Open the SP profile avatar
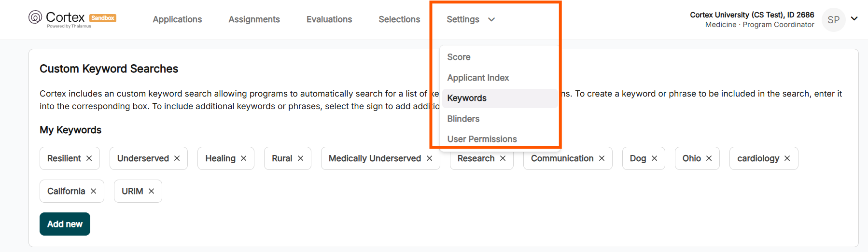 click(834, 20)
